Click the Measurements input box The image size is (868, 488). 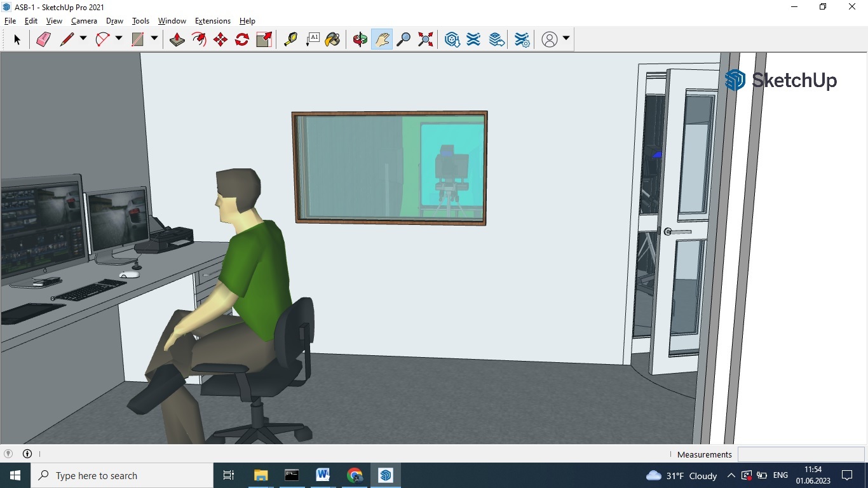pyautogui.click(x=801, y=454)
